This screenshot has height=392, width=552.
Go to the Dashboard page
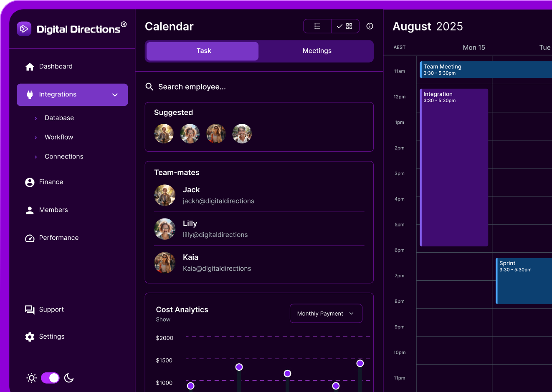(56, 66)
